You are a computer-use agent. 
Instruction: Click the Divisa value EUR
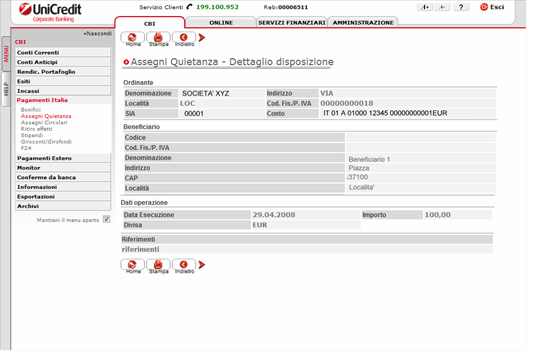point(260,225)
